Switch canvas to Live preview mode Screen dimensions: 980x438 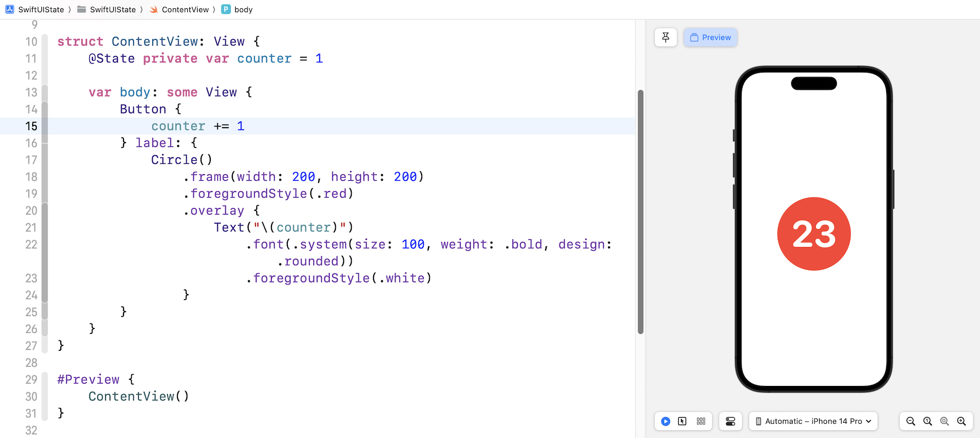pyautogui.click(x=666, y=421)
